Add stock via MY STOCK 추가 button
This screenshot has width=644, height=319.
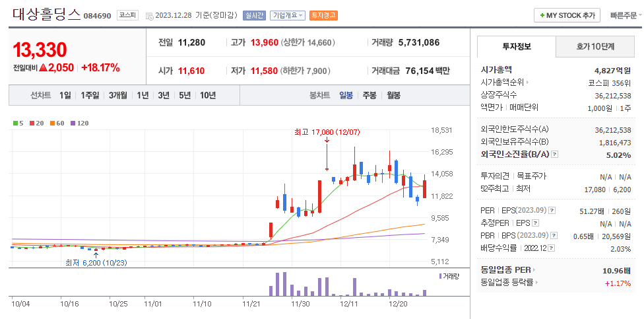567,15
